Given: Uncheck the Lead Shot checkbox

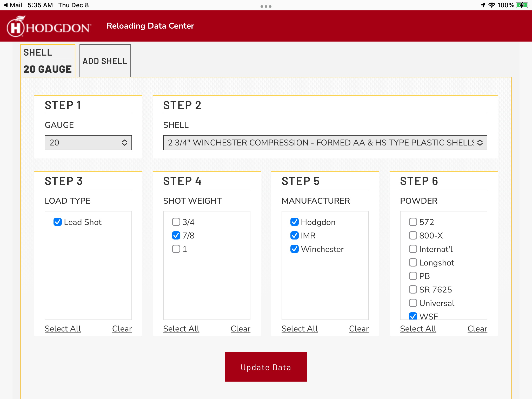Looking at the screenshot, I should click(58, 222).
